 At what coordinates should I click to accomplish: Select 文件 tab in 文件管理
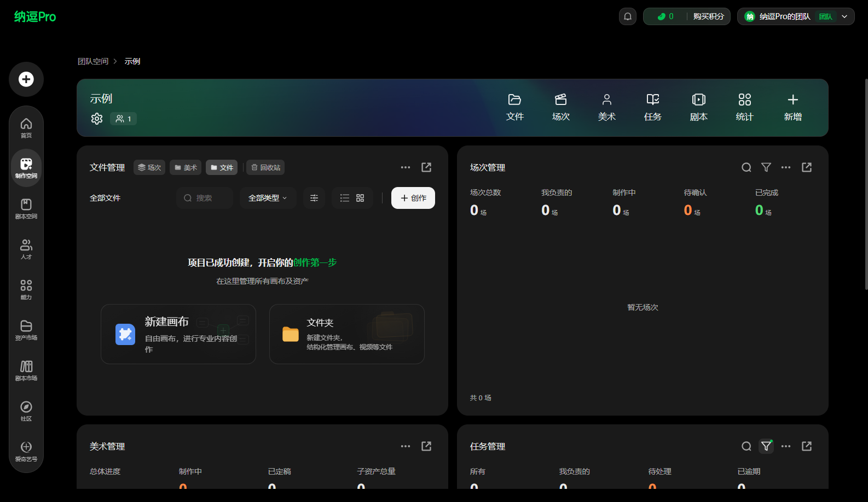(x=222, y=167)
